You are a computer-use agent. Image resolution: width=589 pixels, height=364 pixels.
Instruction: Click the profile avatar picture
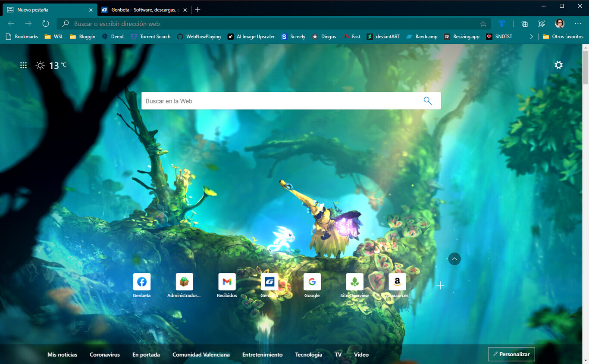(x=559, y=24)
